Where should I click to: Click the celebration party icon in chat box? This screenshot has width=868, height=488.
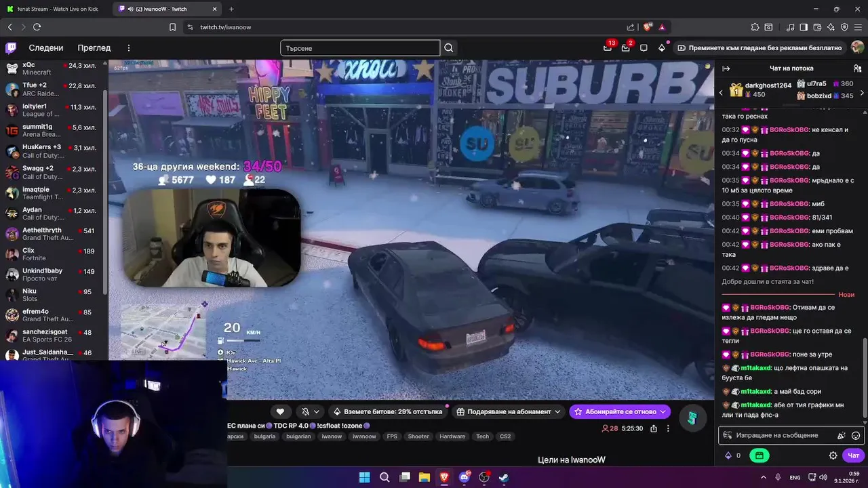click(842, 436)
